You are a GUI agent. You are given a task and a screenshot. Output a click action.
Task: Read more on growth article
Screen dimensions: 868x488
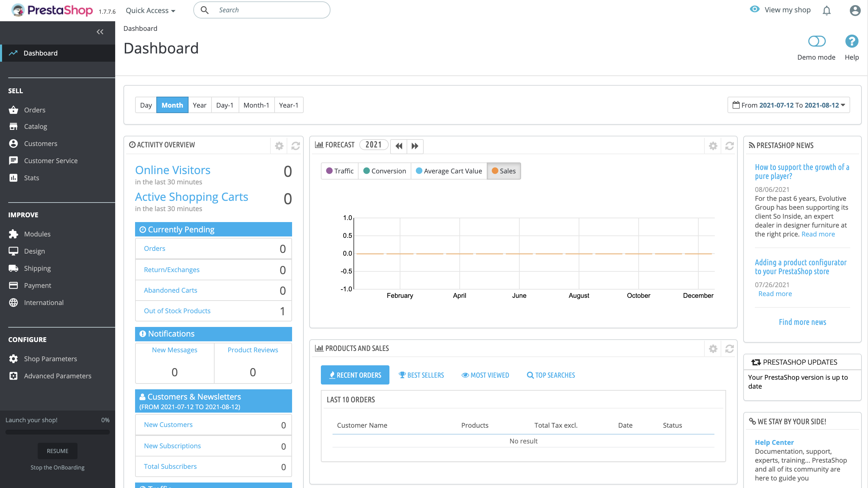click(818, 234)
